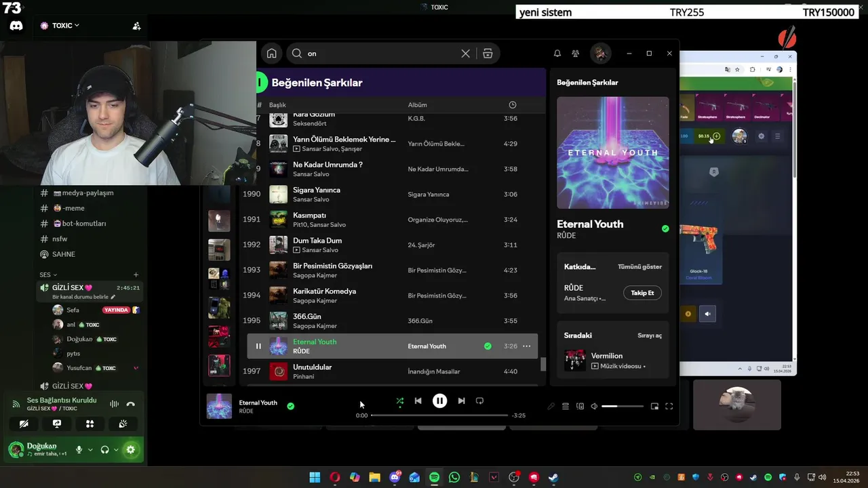Click the Eternal Youth thumbnail in player bar

tap(219, 406)
